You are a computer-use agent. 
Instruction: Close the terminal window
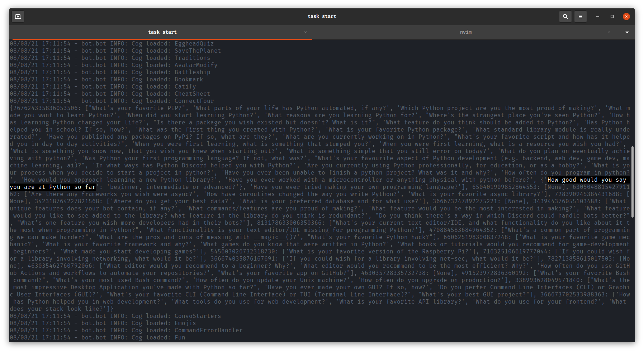pyautogui.click(x=626, y=16)
